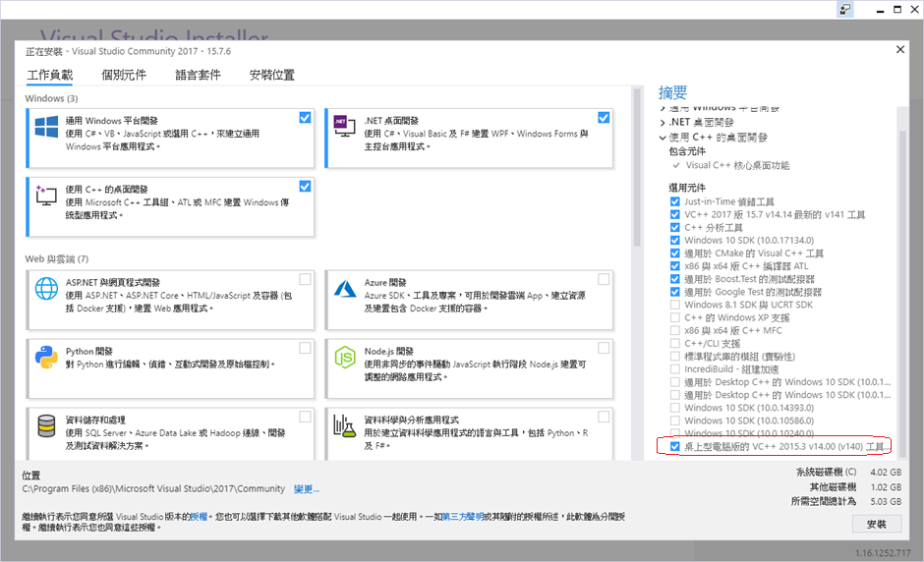Switch to the Language packs tab
The height and width of the screenshot is (562, 924).
(198, 75)
